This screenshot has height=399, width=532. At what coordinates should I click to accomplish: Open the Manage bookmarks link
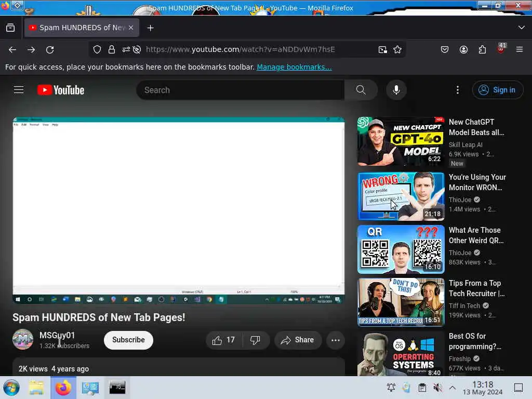(x=294, y=67)
